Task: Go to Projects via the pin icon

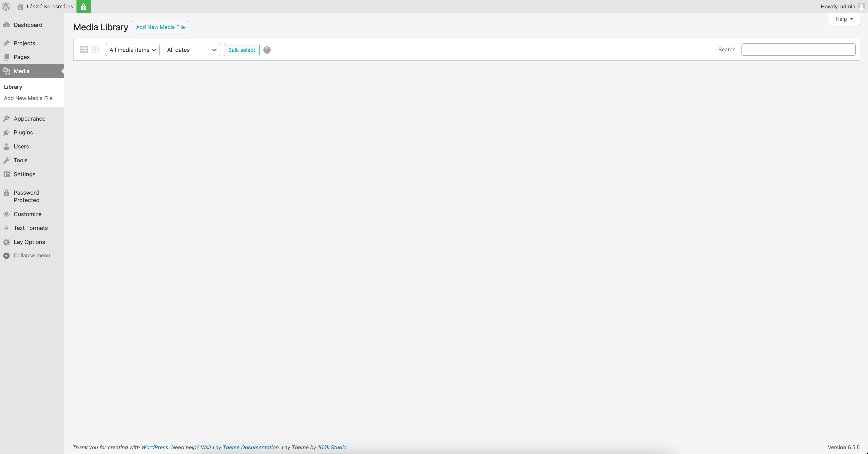Action: click(x=6, y=43)
